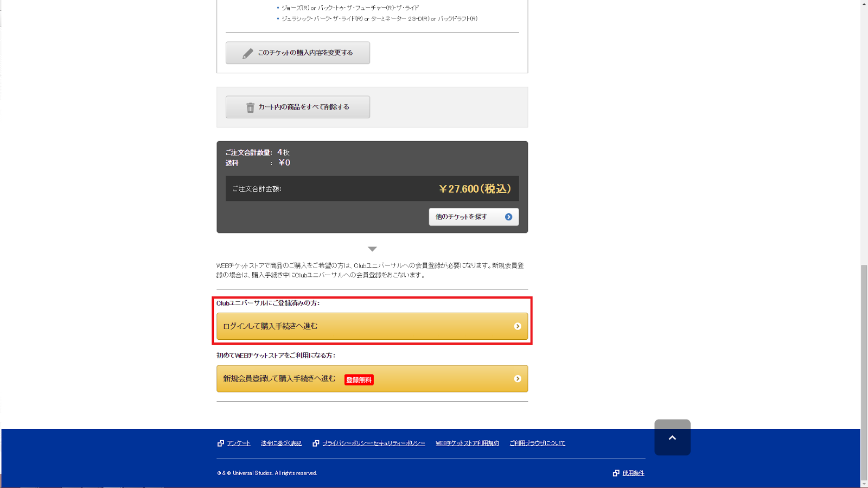Click the arrow icon on the new member registration button
This screenshot has width=868, height=488.
[x=518, y=379]
